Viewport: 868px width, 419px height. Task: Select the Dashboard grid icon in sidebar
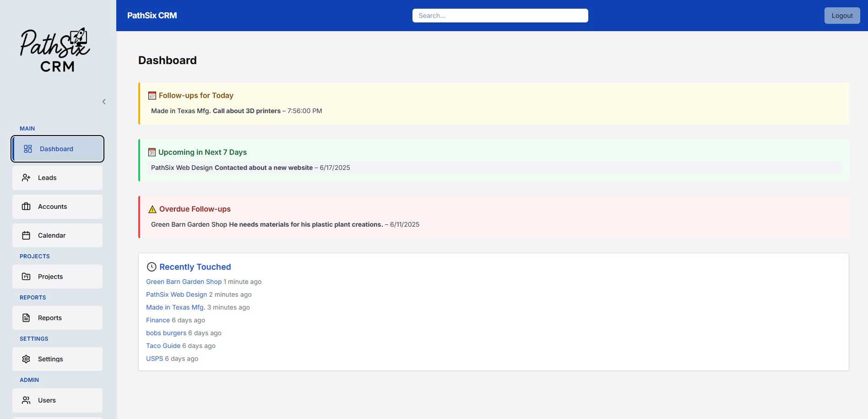tap(27, 148)
